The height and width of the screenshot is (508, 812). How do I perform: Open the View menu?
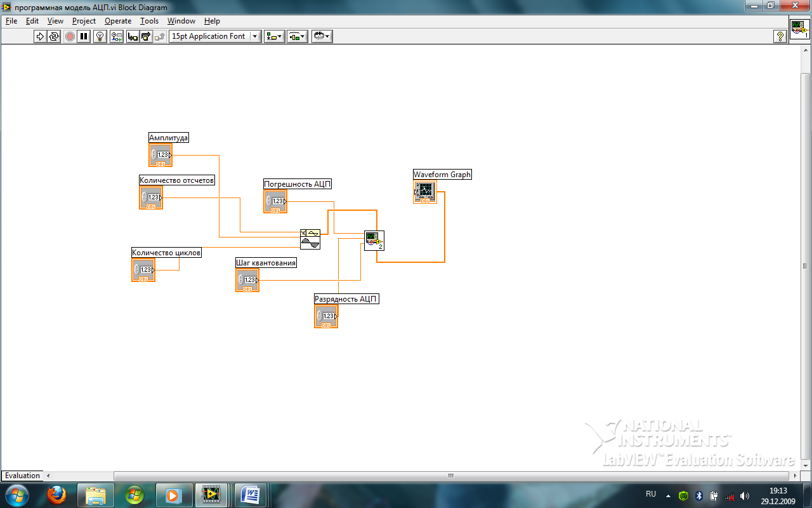point(55,21)
